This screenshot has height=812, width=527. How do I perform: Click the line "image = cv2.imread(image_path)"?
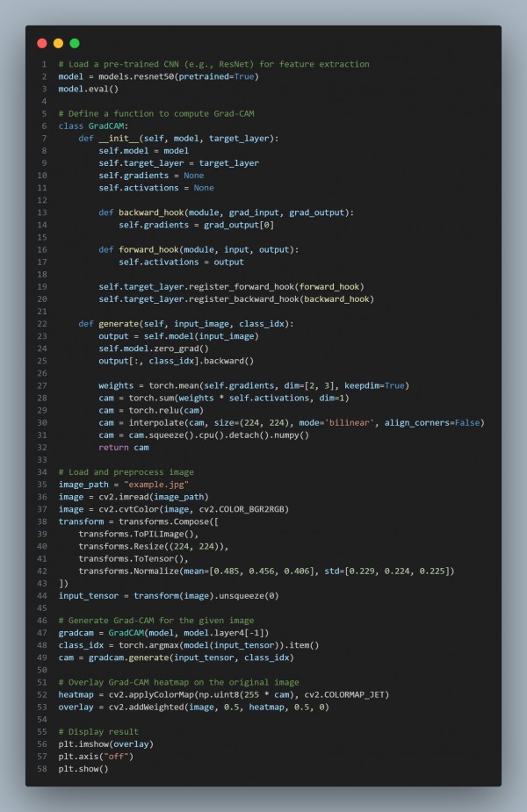click(x=134, y=497)
